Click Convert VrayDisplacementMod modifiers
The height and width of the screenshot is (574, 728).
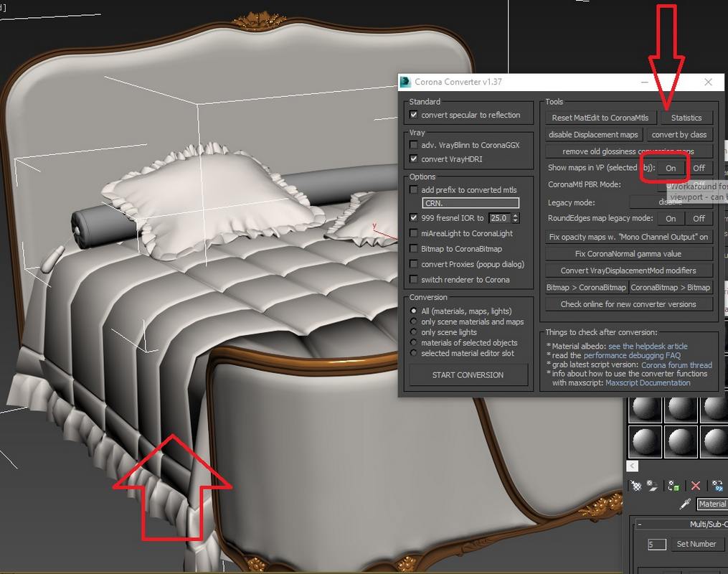click(628, 270)
